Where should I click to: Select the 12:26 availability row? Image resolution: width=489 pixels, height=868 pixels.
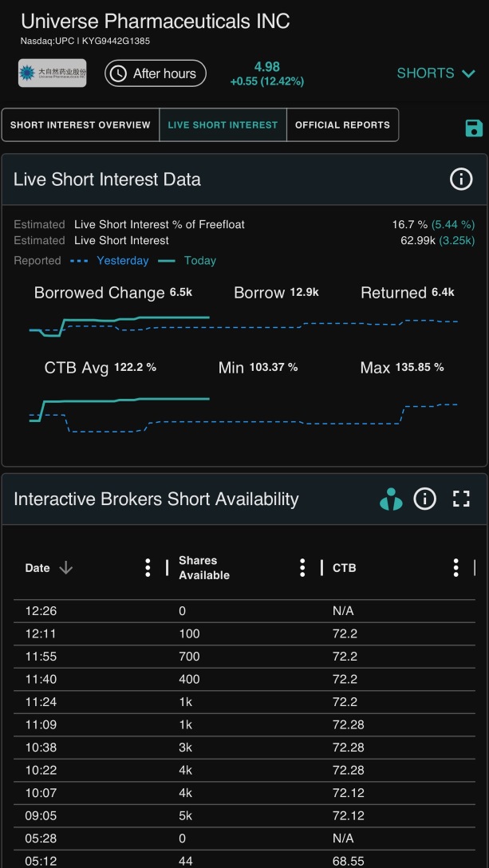click(x=244, y=611)
